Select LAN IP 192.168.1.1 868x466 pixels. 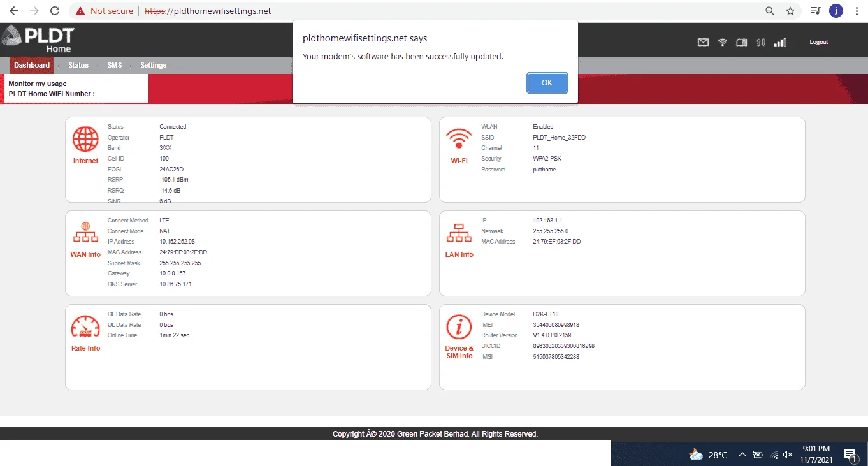(x=547, y=221)
